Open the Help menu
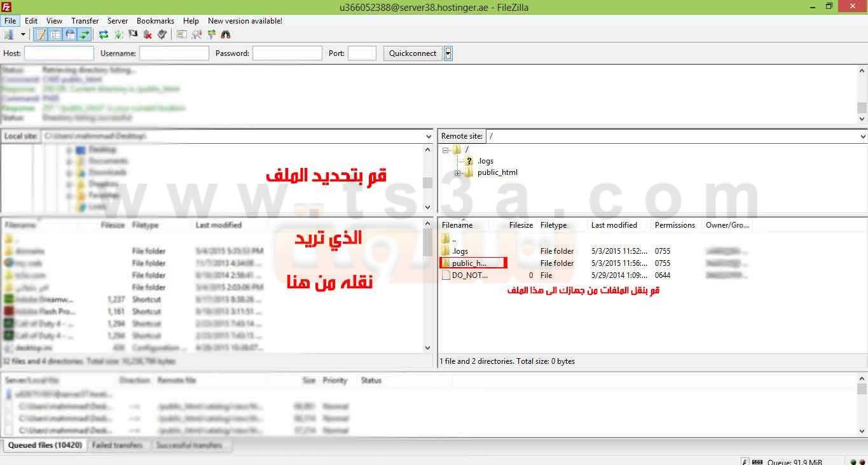 point(191,21)
